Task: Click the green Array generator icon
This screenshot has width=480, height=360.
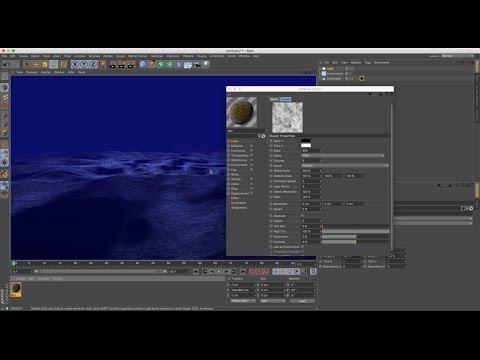Action: pyautogui.click(x=170, y=64)
